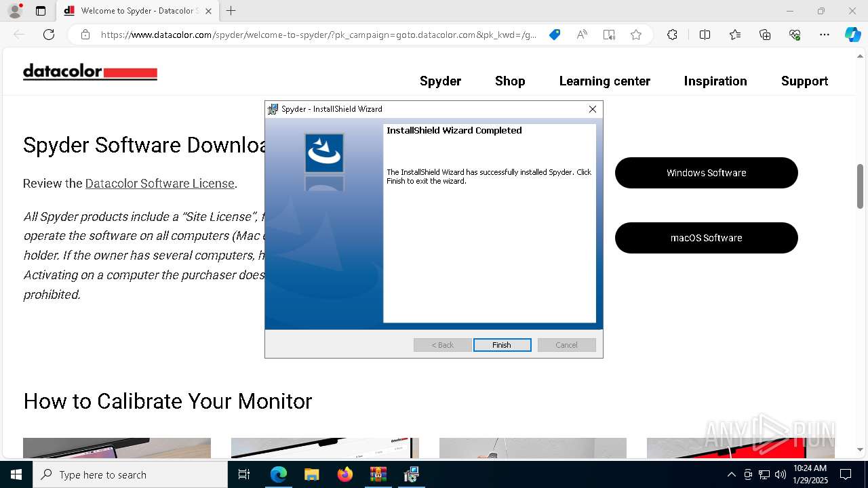Open Task View on the taskbar

244,474
